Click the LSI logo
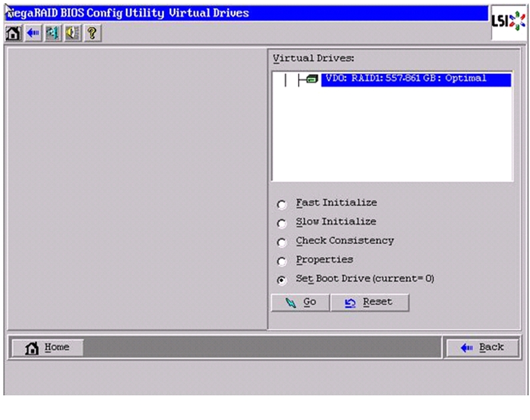This screenshot has height=420, width=530. 508,21
